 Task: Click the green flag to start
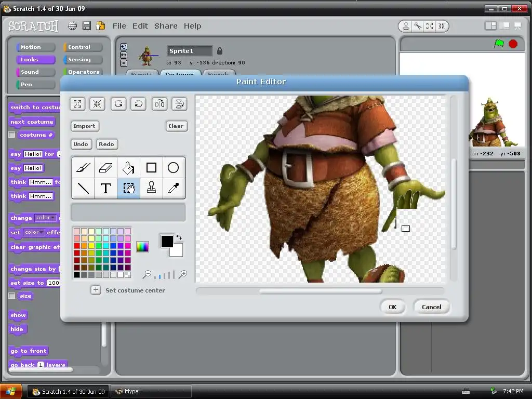click(499, 44)
